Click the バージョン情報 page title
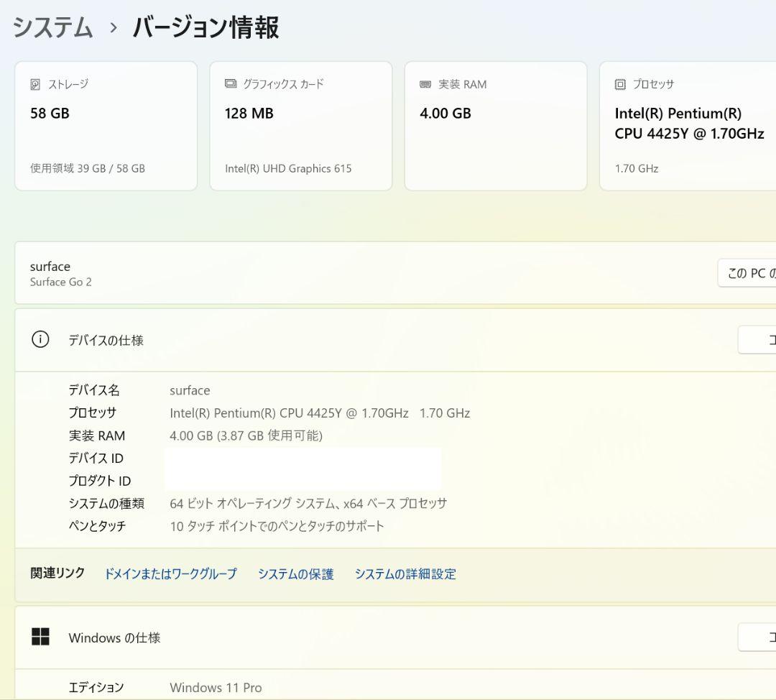This screenshot has height=700, width=776. [206, 27]
